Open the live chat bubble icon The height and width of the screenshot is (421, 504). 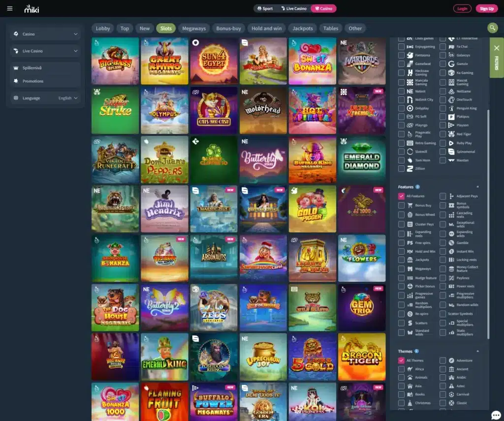tap(496, 415)
